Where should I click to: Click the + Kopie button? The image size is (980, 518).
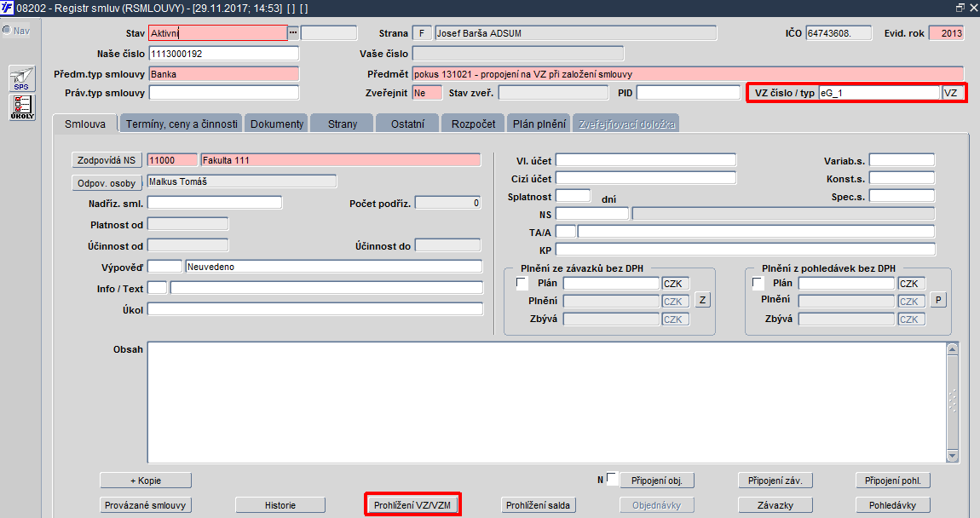pos(146,481)
